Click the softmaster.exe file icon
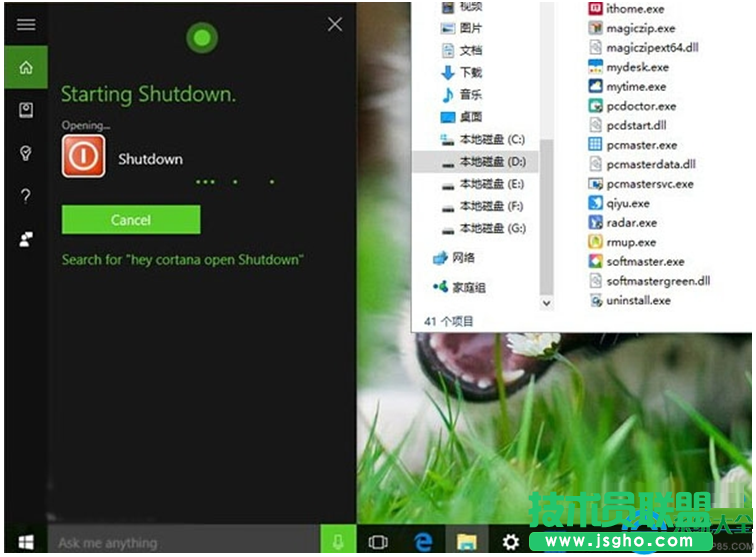The width and height of the screenshot is (756, 557). 595,261
